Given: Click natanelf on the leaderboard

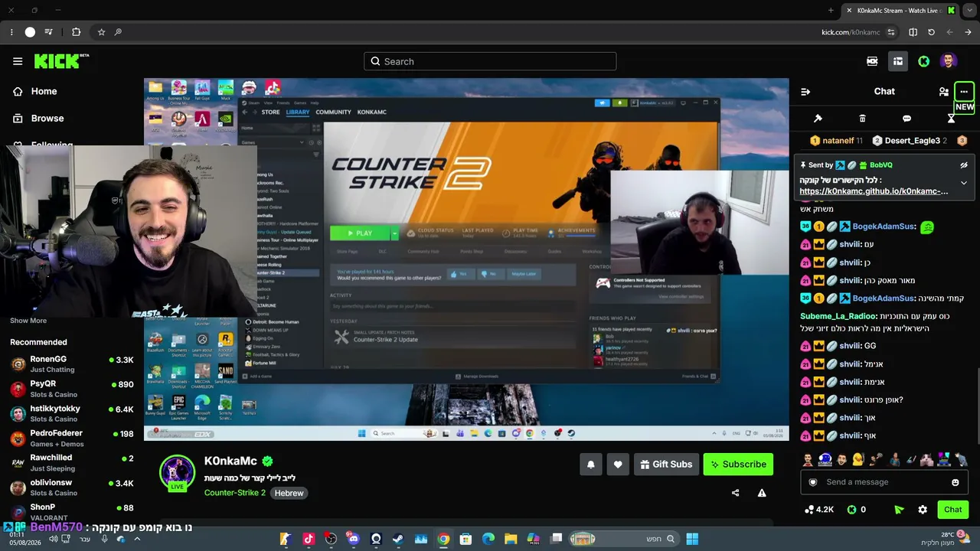Looking at the screenshot, I should 838,141.
